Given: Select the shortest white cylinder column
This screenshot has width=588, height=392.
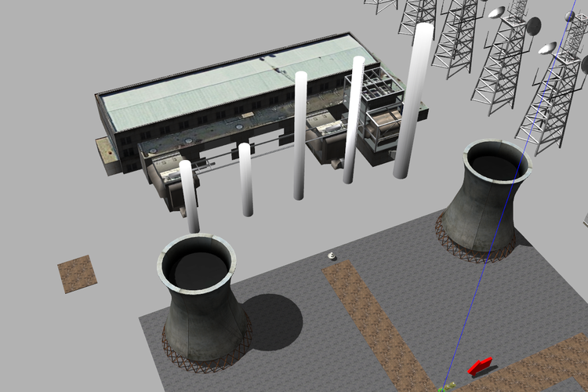Looking at the screenshot, I should tap(245, 179).
